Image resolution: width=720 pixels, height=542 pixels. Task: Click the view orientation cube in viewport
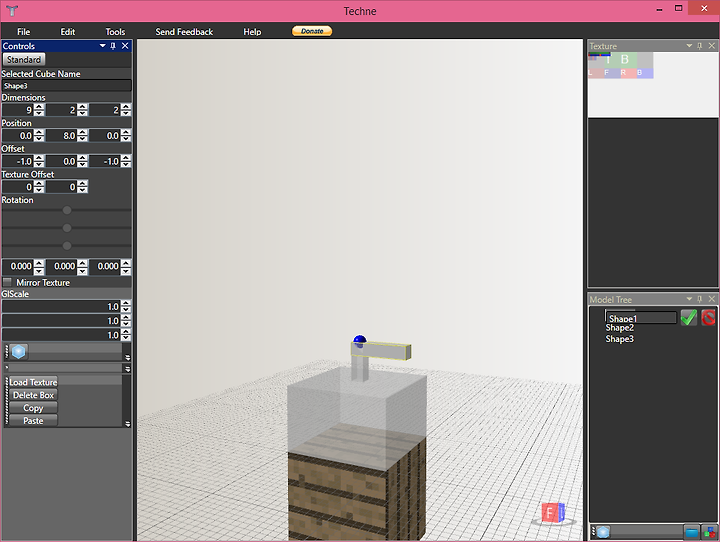coord(553,513)
